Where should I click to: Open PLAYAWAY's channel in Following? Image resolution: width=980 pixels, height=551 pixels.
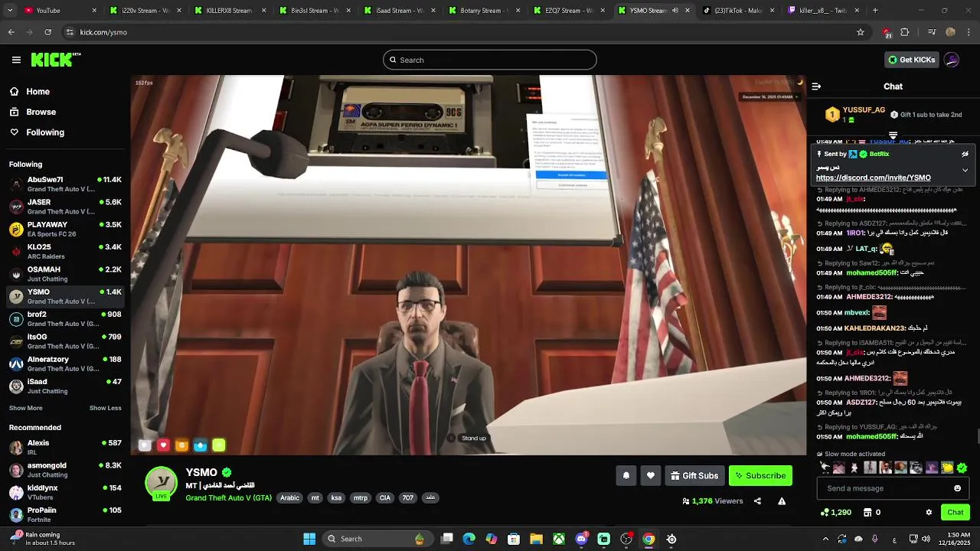[x=65, y=229]
